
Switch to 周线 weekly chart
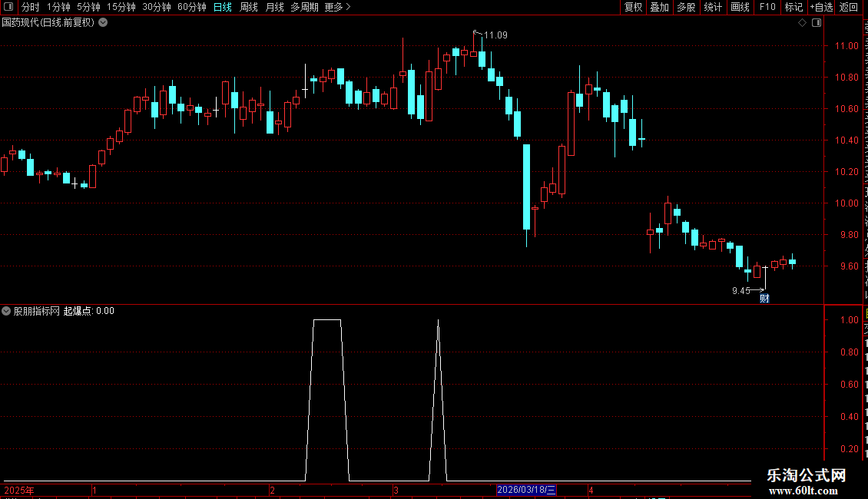[249, 7]
